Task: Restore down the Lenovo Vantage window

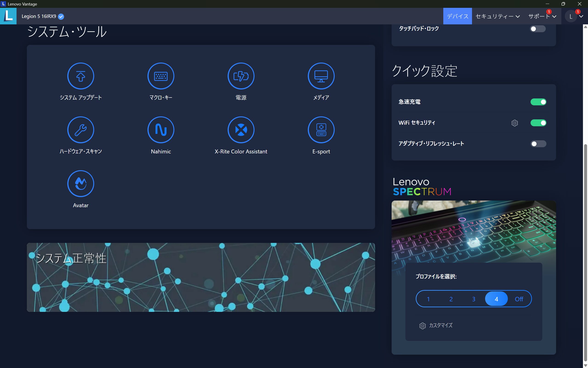Action: click(x=563, y=4)
